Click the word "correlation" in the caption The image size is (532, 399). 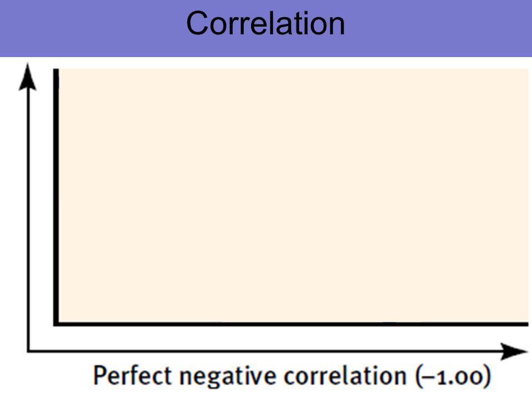[345, 376]
